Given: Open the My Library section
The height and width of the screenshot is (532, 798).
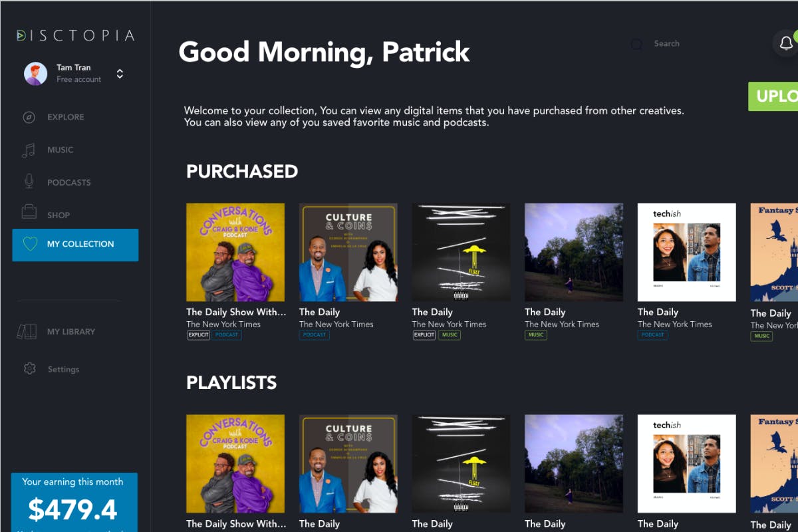Looking at the screenshot, I should point(71,331).
